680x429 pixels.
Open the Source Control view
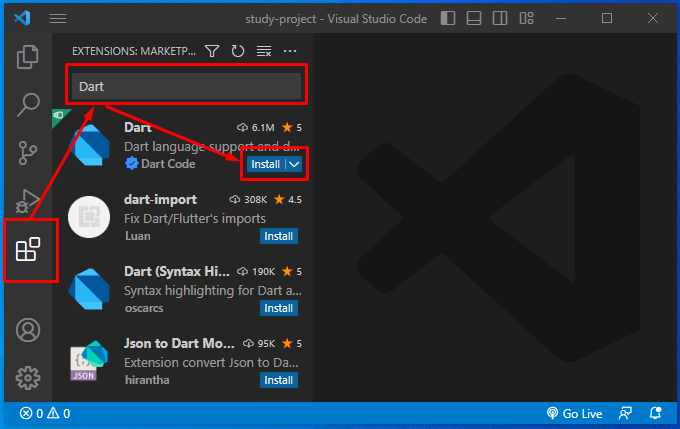tap(28, 153)
